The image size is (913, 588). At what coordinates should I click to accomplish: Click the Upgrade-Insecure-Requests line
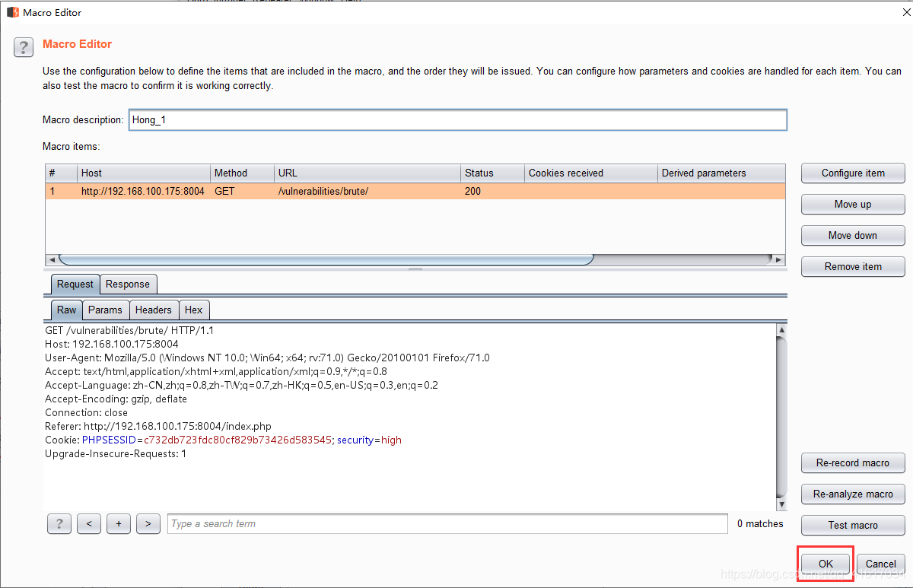point(116,453)
